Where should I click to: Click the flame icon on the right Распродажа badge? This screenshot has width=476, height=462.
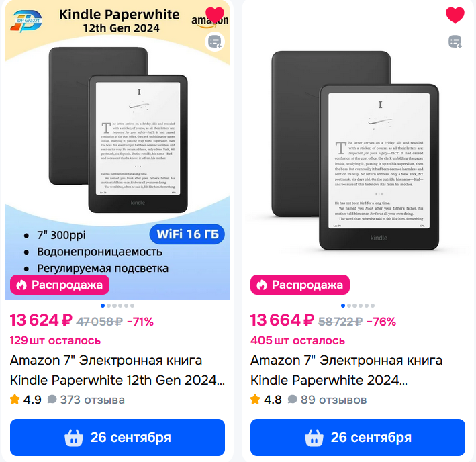pos(261,285)
